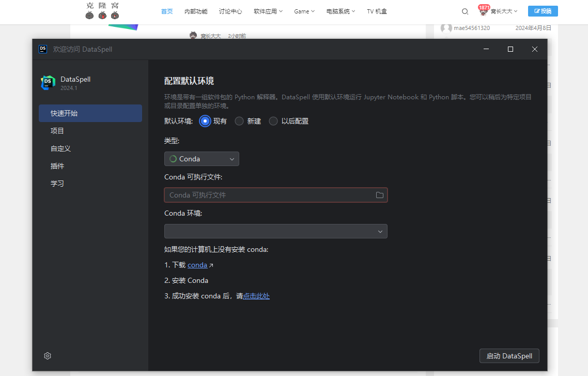The image size is (588, 376).
Task: Click the external link arrow beside conda
Action: point(211,265)
